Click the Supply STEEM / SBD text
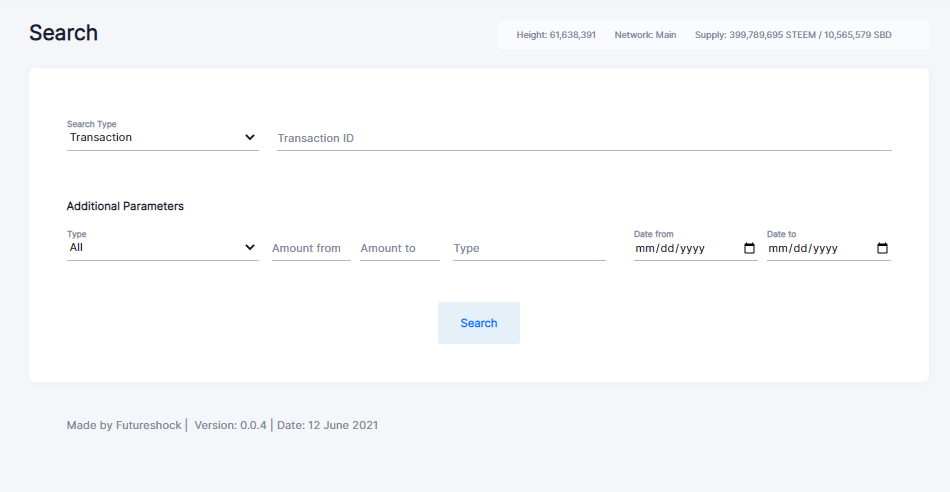 793,35
